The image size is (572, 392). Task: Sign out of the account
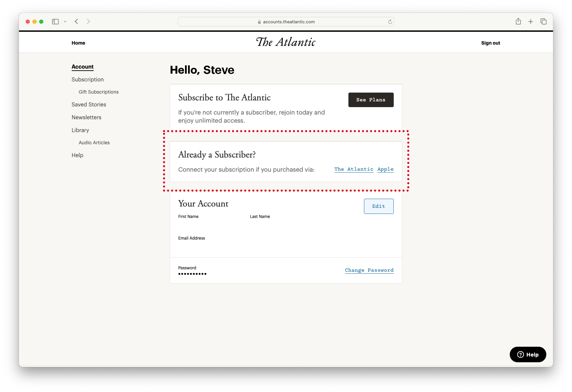[x=490, y=43]
